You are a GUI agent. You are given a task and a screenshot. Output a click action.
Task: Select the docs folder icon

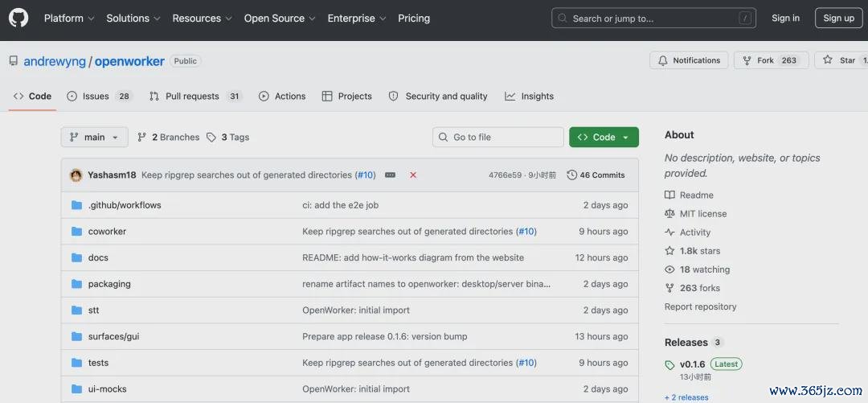[x=77, y=257]
